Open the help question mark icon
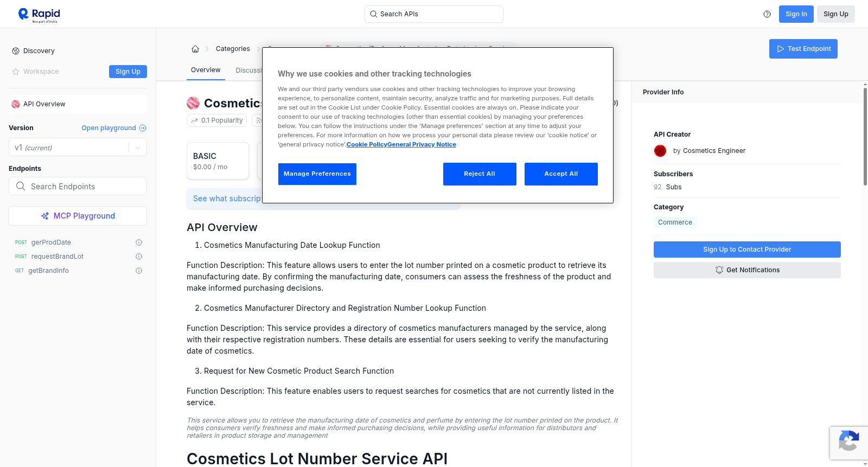868x467 pixels. [x=767, y=14]
